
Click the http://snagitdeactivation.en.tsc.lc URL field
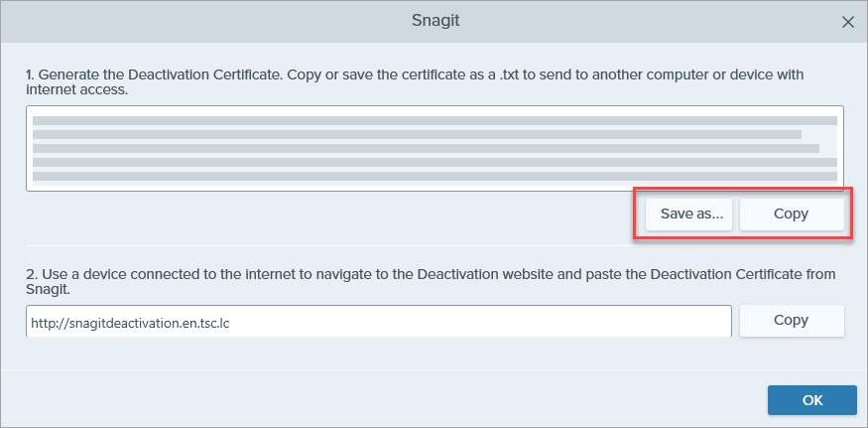(x=379, y=321)
